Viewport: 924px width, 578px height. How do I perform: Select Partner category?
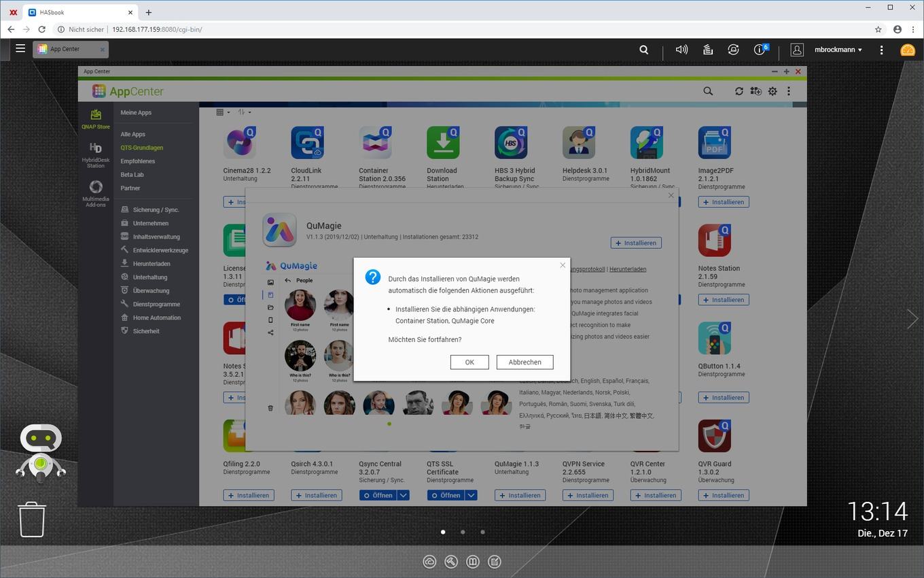pos(130,188)
